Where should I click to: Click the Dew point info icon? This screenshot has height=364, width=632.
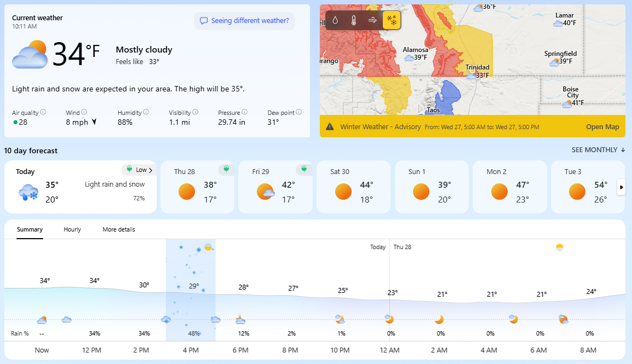(x=298, y=112)
